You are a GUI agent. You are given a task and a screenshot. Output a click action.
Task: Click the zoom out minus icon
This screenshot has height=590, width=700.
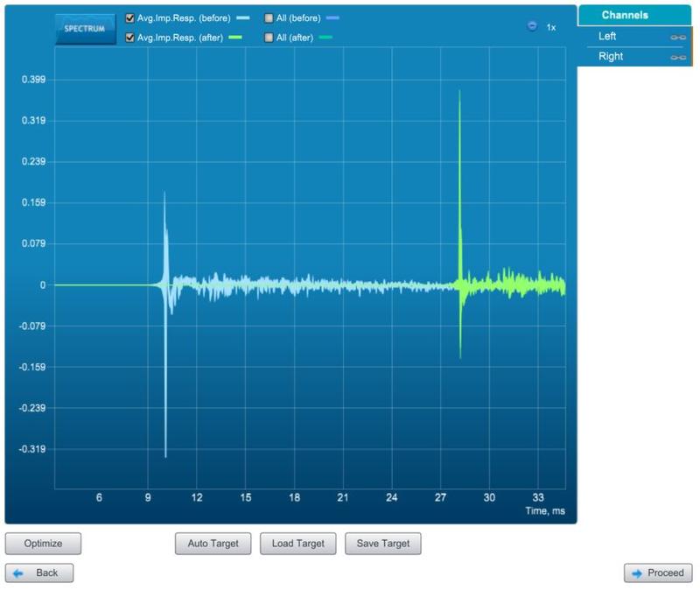click(x=532, y=26)
